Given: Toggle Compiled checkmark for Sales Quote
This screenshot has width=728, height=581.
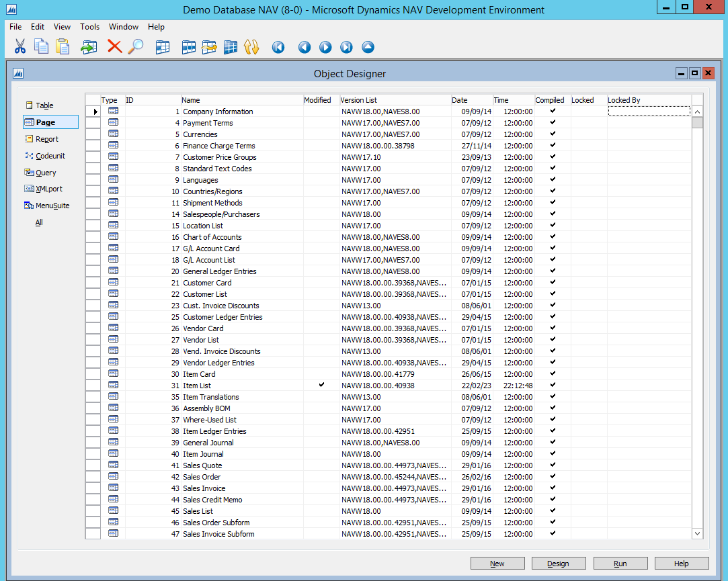Looking at the screenshot, I should pos(553,465).
